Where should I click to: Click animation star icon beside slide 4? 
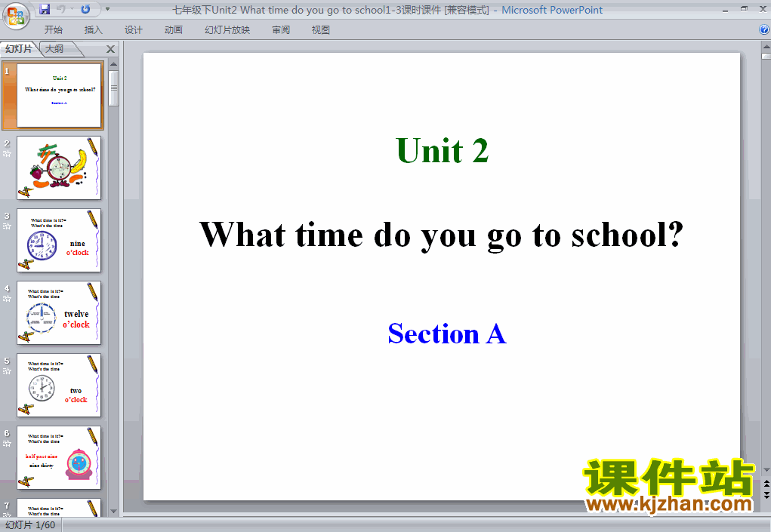click(x=7, y=299)
